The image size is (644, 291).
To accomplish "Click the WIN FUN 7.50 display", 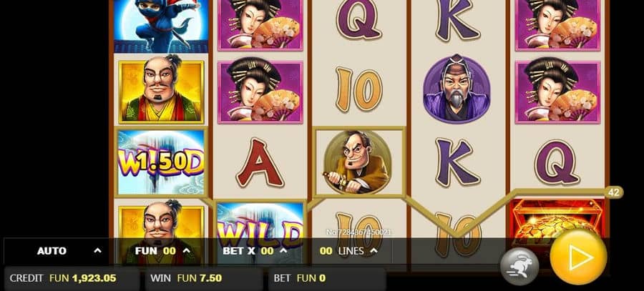I will click(x=186, y=278).
